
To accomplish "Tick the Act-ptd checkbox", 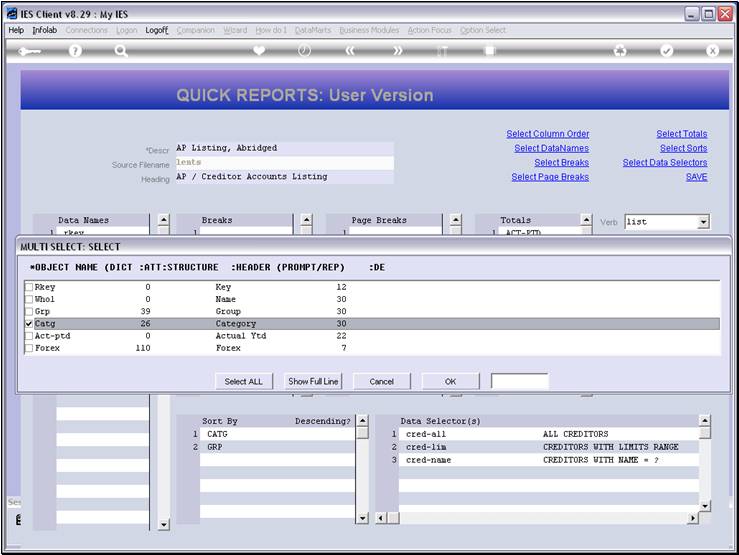I will point(29,336).
